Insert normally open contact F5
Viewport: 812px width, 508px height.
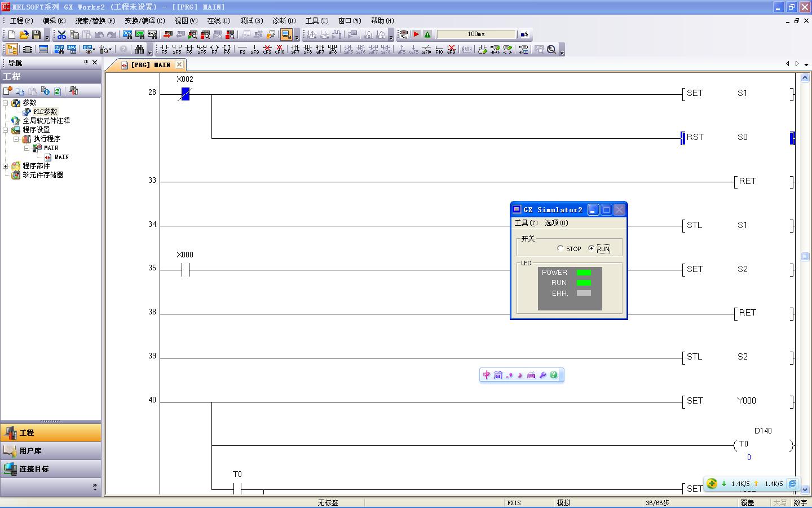point(164,50)
